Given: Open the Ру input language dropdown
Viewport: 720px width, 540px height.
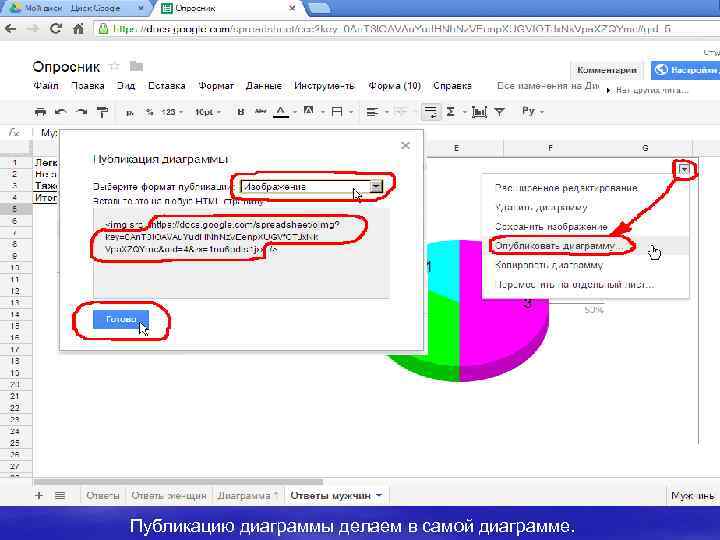Looking at the screenshot, I should coord(533,112).
